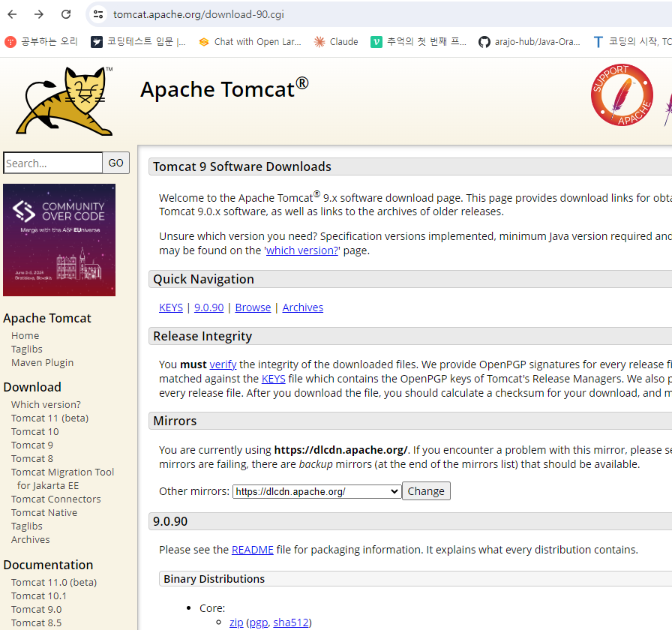Open the 공부하는 오리 bookmark
672x630 pixels.
(41, 41)
